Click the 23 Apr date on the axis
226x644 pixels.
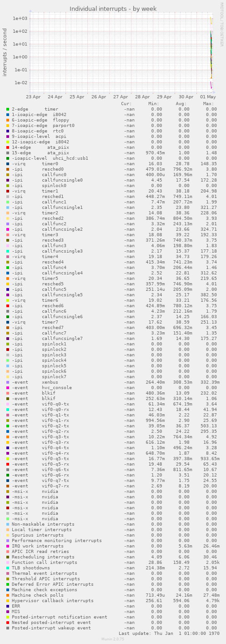(33, 97)
